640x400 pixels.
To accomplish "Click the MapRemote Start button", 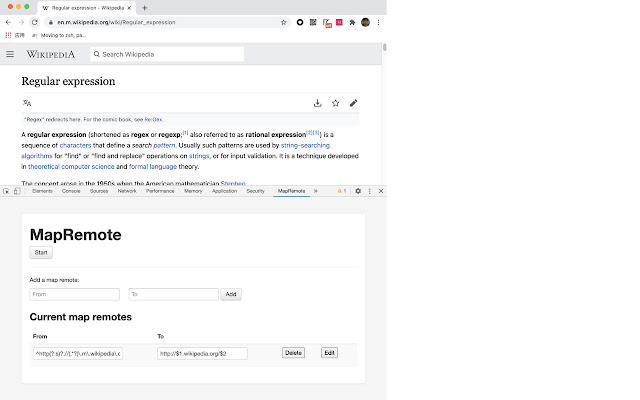I will (41, 253).
